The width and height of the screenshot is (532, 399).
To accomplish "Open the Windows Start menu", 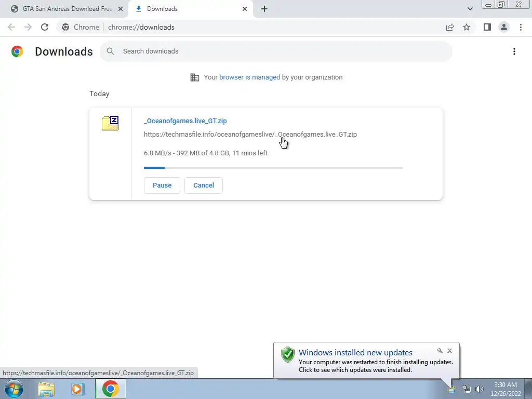I will [14, 389].
